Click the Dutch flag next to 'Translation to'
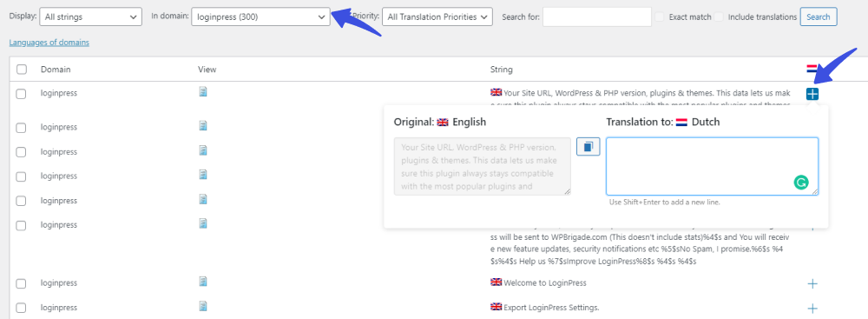The image size is (868, 319). click(x=681, y=122)
